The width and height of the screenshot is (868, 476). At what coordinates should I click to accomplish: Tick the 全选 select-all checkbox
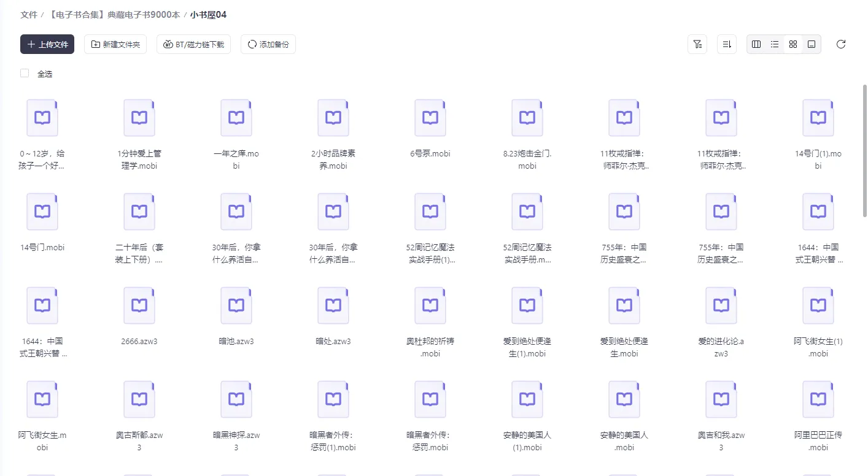pyautogui.click(x=25, y=73)
